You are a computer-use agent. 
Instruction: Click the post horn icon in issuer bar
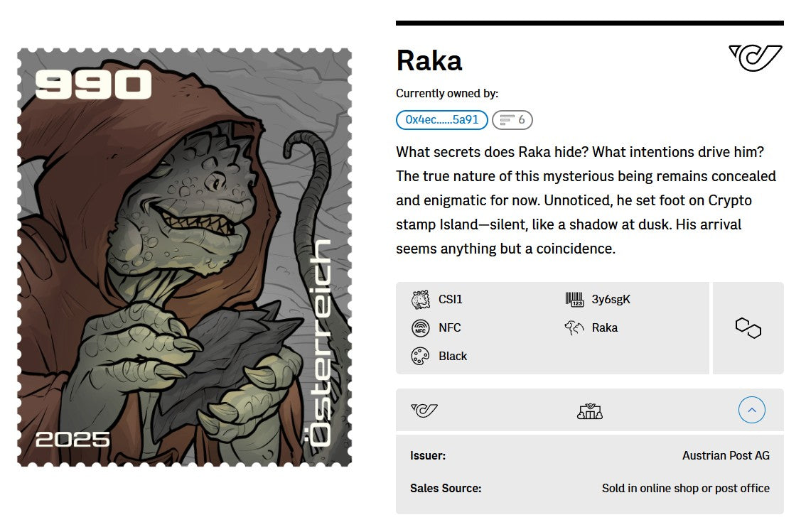[424, 410]
